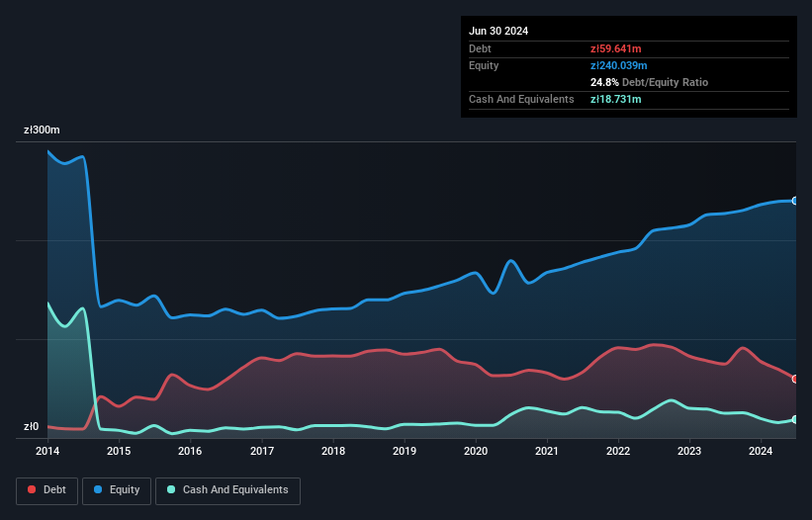Click the 2014 x-axis label

tap(47, 451)
